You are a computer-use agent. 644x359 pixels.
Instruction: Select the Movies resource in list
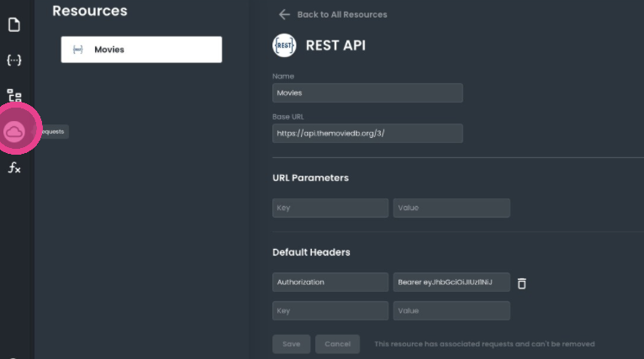tap(141, 50)
